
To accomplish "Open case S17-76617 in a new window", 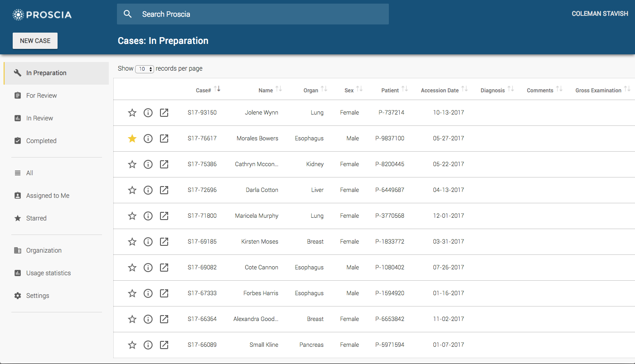I will point(164,139).
